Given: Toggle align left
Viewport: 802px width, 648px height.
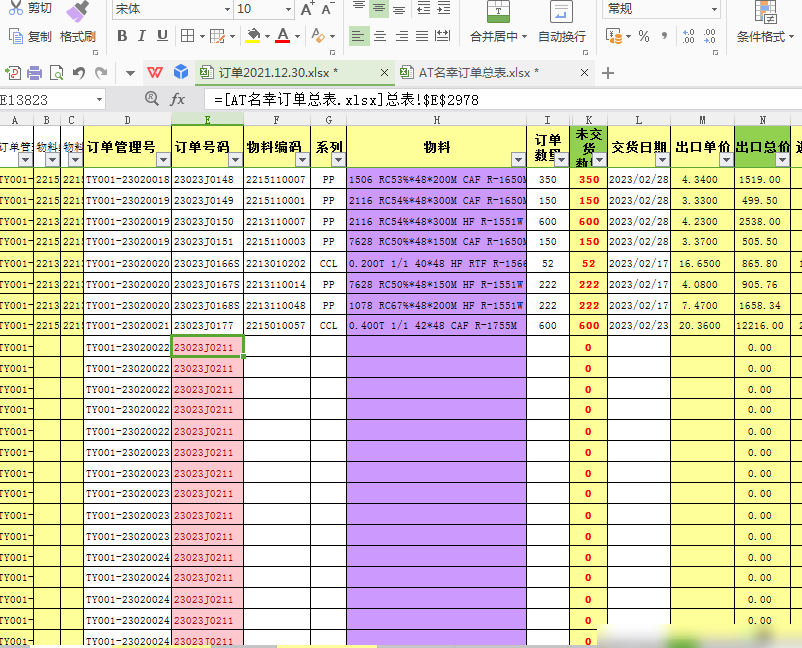Looking at the screenshot, I should click(359, 36).
